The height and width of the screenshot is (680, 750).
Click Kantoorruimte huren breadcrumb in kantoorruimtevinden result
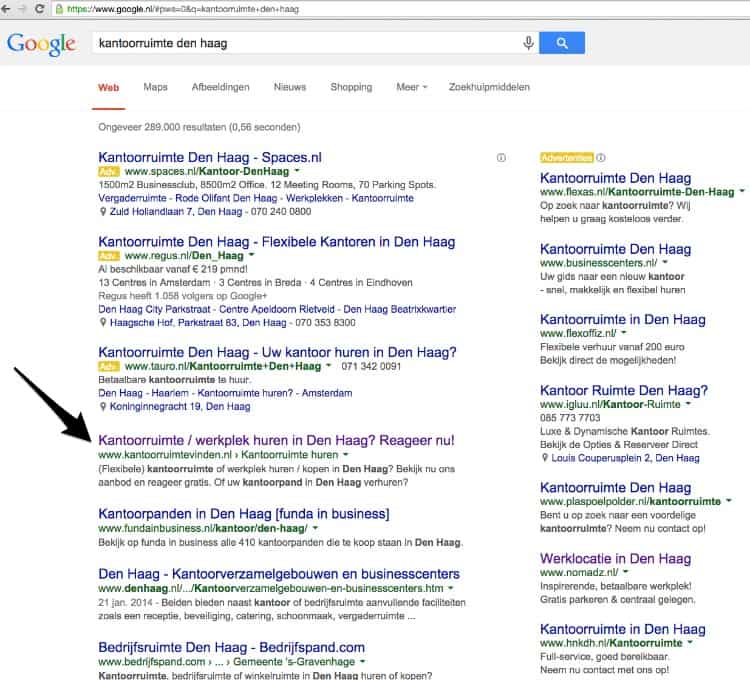[x=289, y=455]
